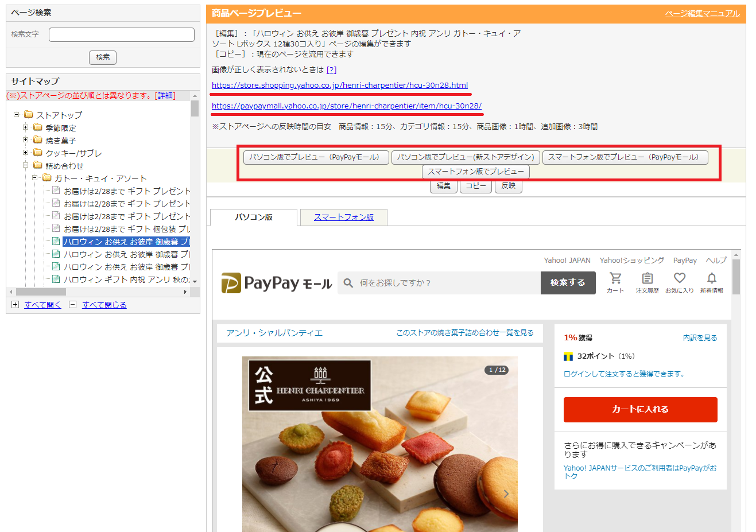Click the plain スマートフォン版でプレビュー button
The height and width of the screenshot is (532, 756).
[x=475, y=172]
